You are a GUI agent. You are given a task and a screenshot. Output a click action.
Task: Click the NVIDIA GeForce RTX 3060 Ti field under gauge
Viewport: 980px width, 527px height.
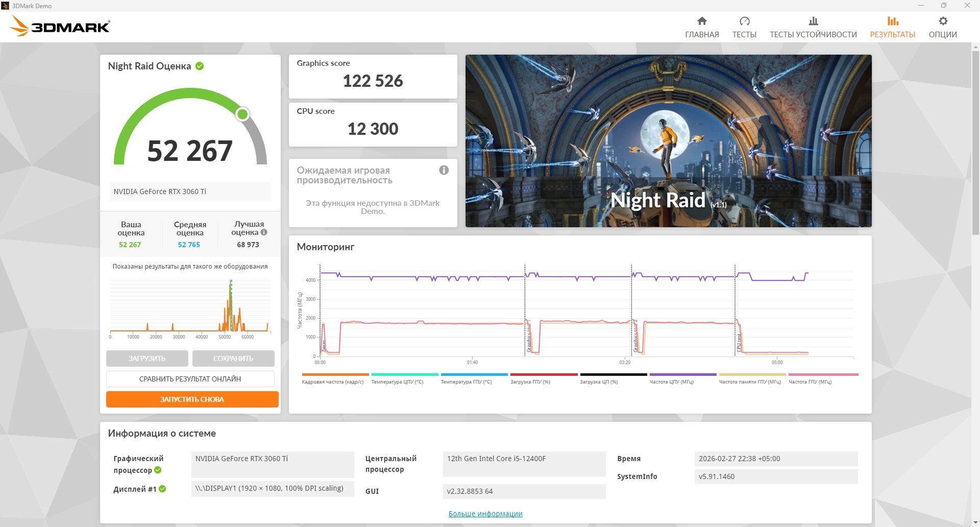click(x=190, y=191)
